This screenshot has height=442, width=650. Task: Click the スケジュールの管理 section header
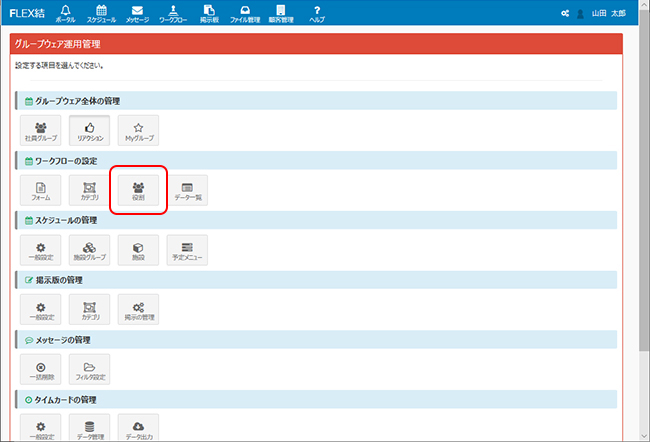click(316, 220)
